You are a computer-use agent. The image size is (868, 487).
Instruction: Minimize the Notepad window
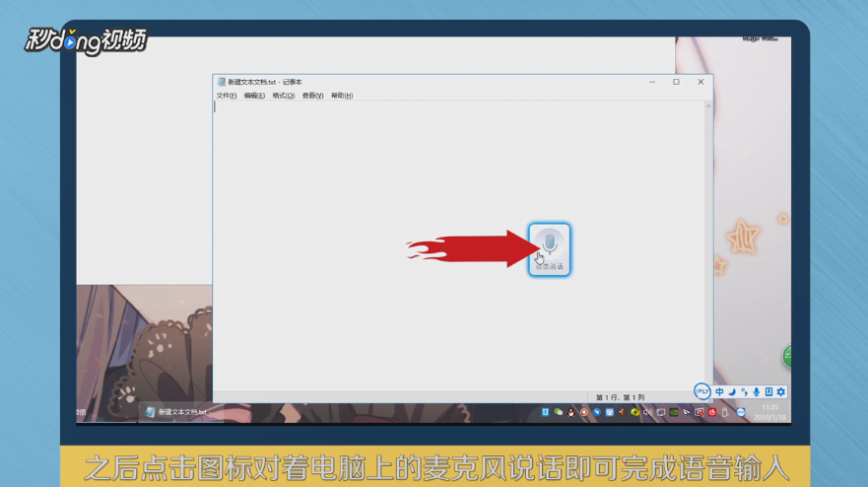click(652, 82)
